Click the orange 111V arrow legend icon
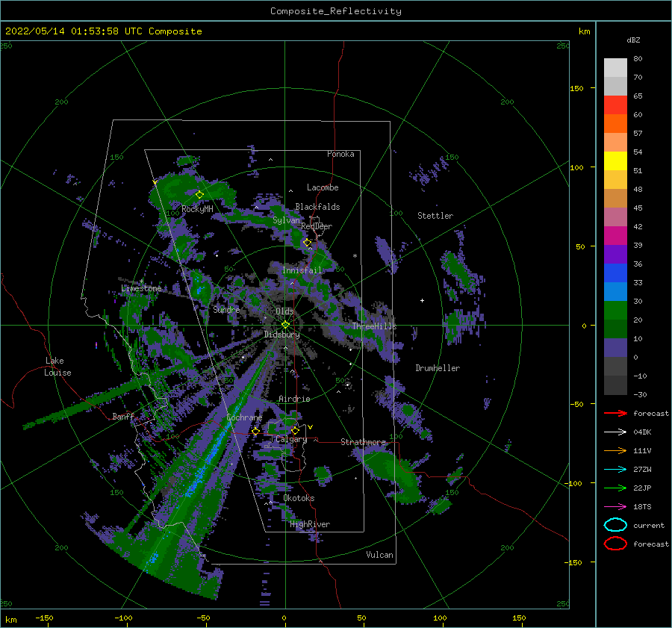The height and width of the screenshot is (628, 672). point(615,450)
